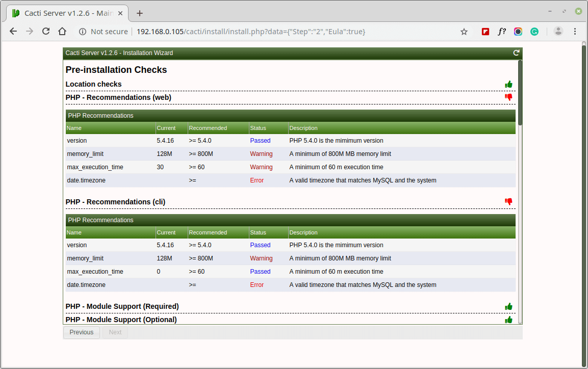Expand PHP - Module Support (Required) section

coord(122,306)
